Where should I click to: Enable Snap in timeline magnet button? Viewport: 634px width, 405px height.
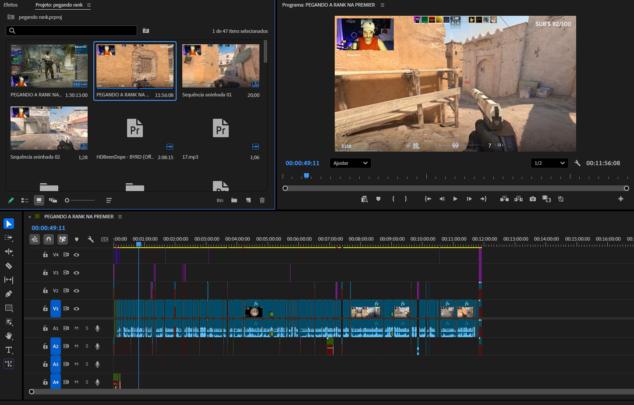(48, 239)
